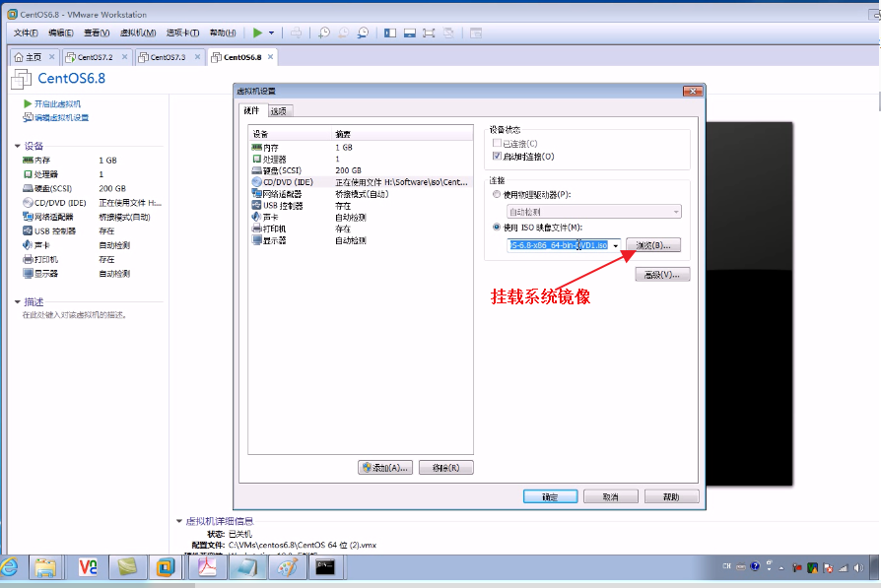Click the hard disk icon in the left device panel
This screenshot has width=881, height=588.
point(28,188)
